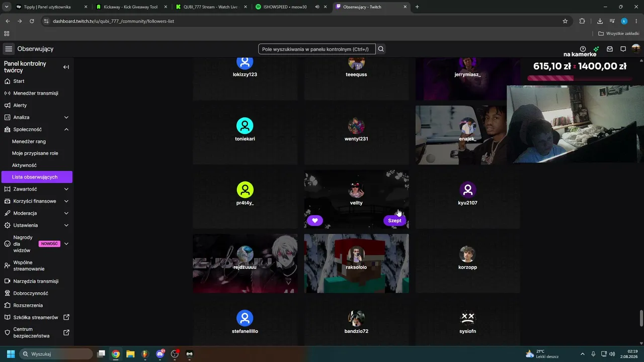Open Task View on the taskbar
The image size is (644, 362).
[101, 354]
